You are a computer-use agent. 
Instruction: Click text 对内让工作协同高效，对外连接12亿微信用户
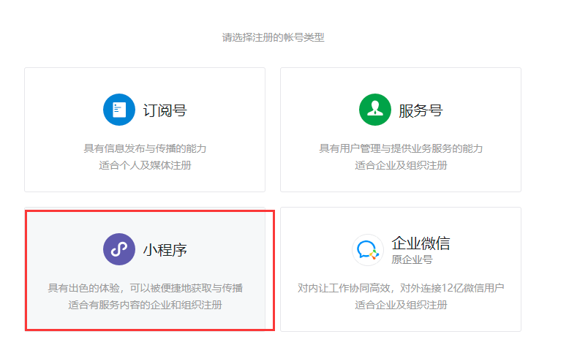pos(401,288)
